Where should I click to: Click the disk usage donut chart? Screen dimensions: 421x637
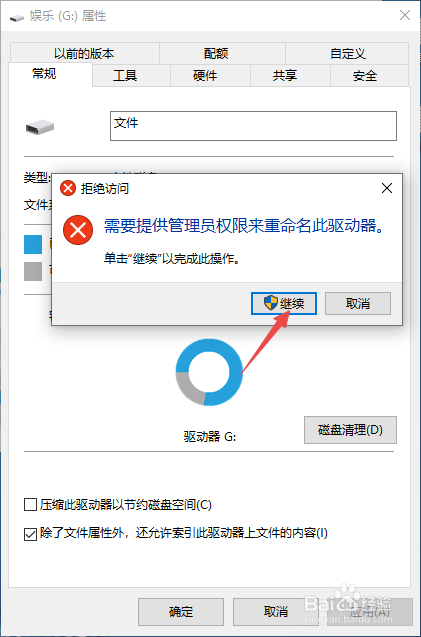point(209,372)
